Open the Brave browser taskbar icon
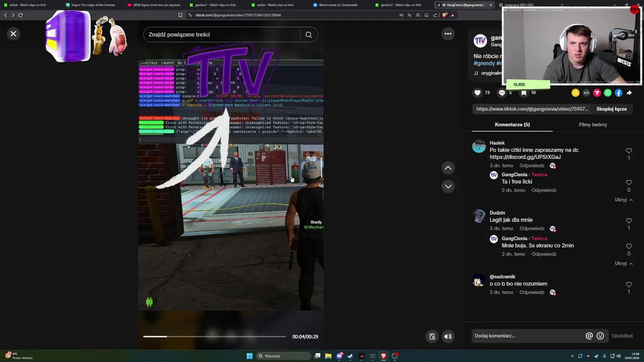This screenshot has height=362, width=644. (383, 356)
